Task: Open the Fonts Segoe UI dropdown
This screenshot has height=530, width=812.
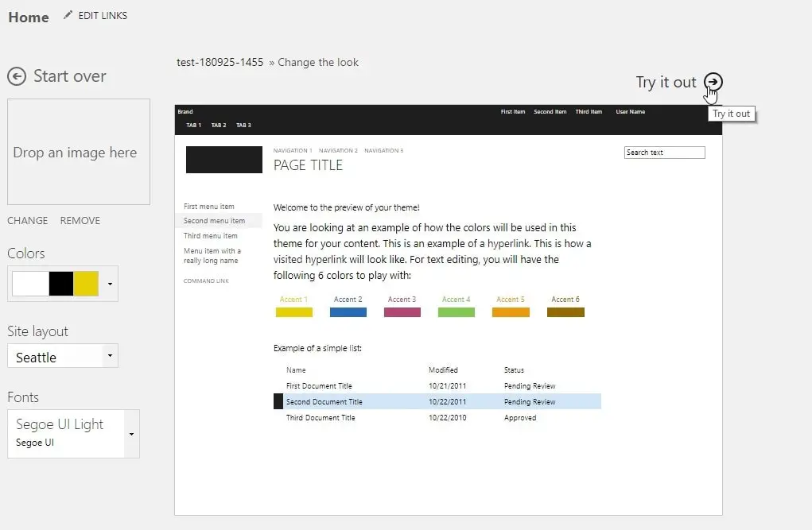Action: (x=131, y=434)
